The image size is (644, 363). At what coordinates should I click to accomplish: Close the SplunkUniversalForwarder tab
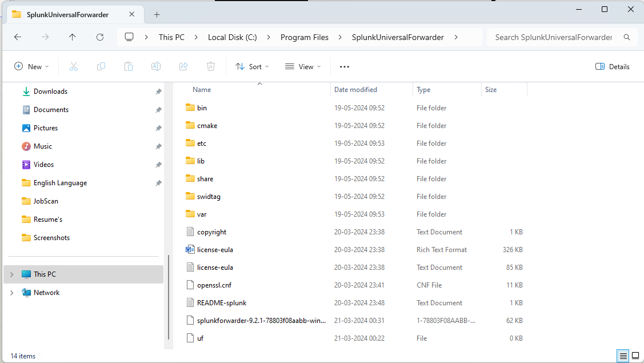pyautogui.click(x=131, y=14)
